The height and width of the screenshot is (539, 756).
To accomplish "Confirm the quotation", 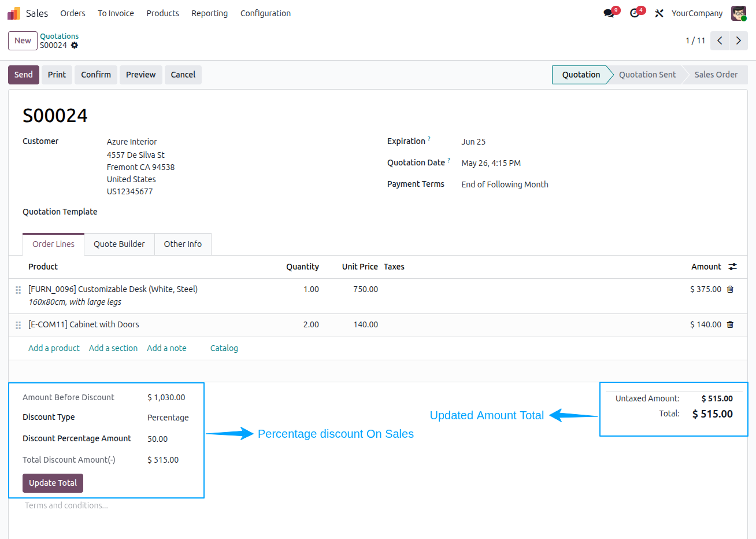I will (x=96, y=75).
